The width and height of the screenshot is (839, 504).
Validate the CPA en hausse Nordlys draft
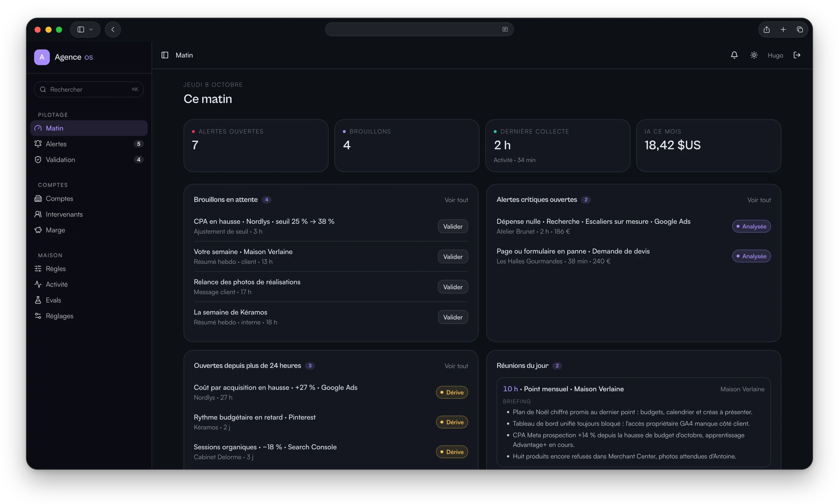coord(453,226)
